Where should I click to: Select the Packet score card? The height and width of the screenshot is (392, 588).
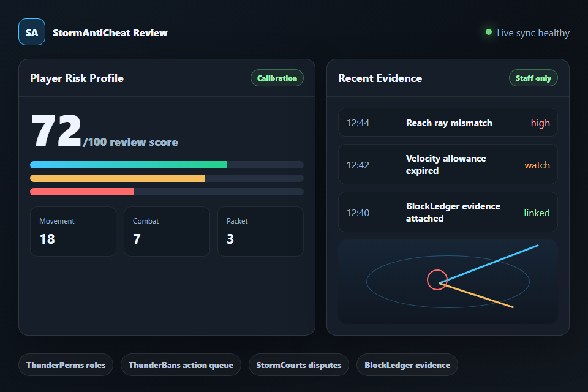click(x=261, y=232)
